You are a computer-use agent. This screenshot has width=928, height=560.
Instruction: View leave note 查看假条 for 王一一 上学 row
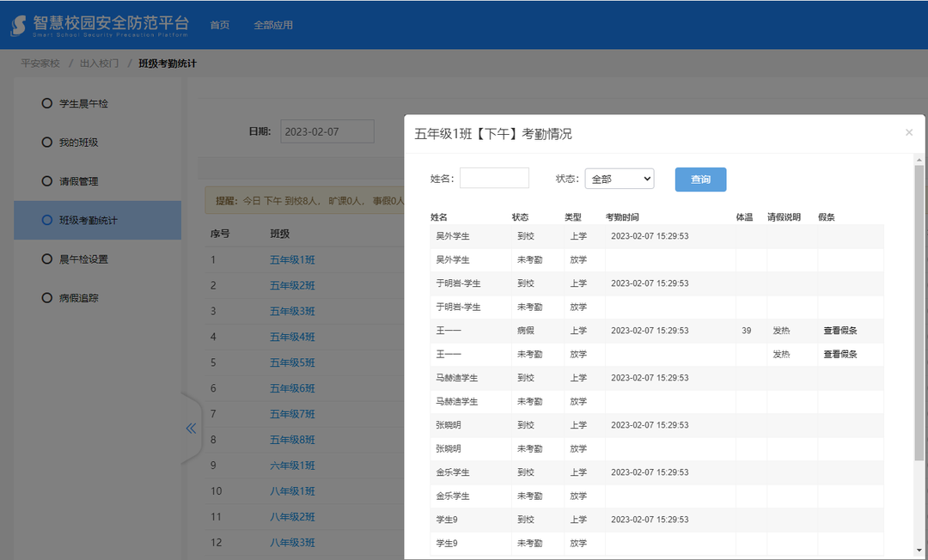(x=839, y=331)
